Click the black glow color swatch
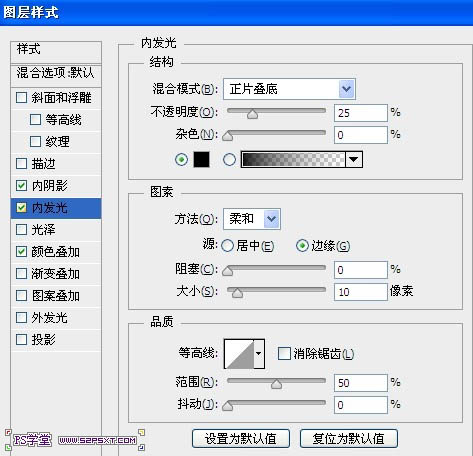 [202, 159]
